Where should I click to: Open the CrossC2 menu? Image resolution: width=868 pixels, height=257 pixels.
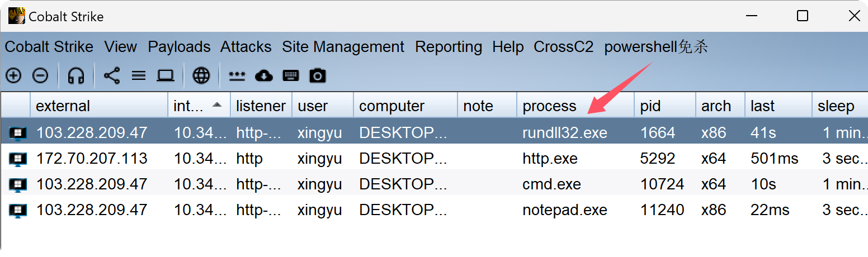(x=564, y=47)
